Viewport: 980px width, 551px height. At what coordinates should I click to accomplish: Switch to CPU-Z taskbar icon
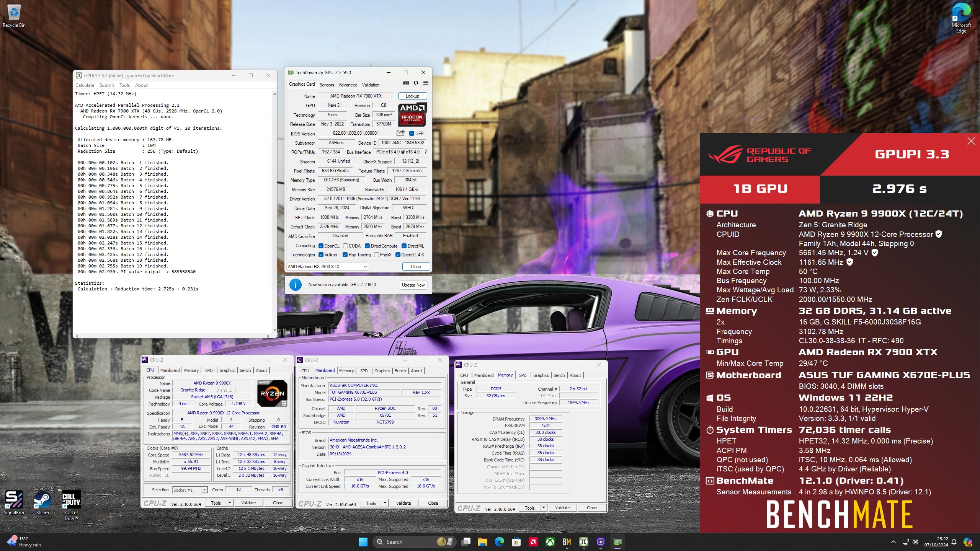[600, 542]
